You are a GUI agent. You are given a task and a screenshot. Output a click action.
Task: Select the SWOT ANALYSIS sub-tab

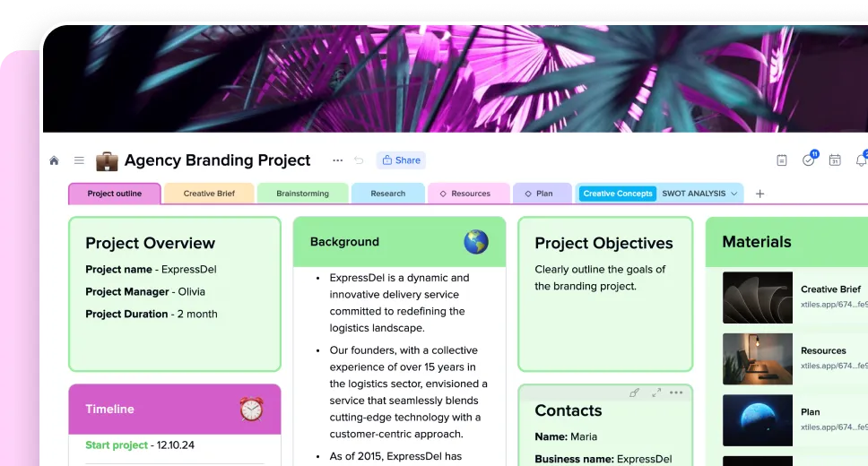[694, 194]
